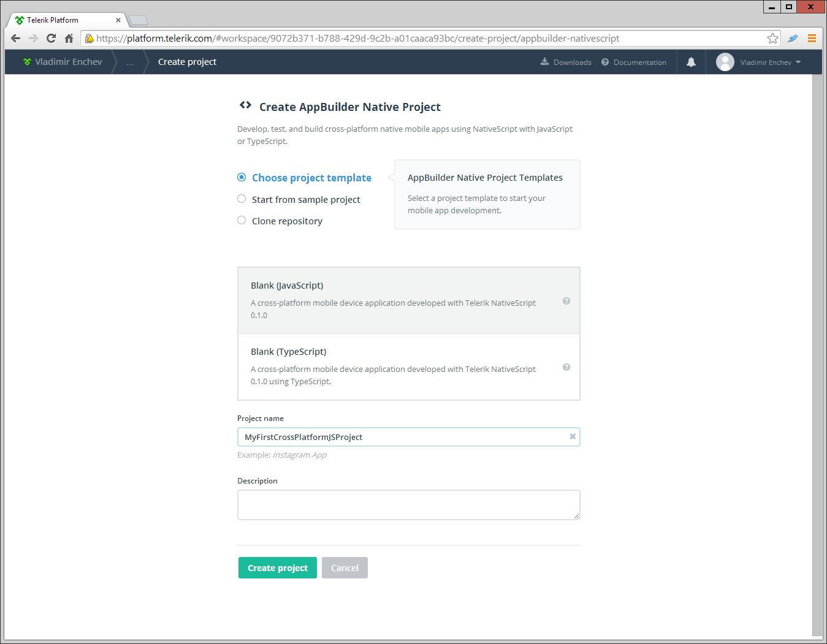
Task: Maximize the browser window
Action: pyautogui.click(x=789, y=7)
